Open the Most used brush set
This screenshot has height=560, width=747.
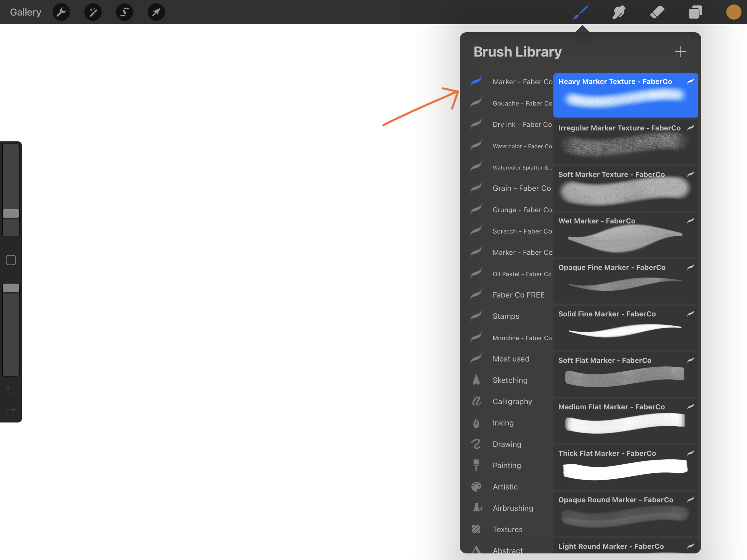511,359
